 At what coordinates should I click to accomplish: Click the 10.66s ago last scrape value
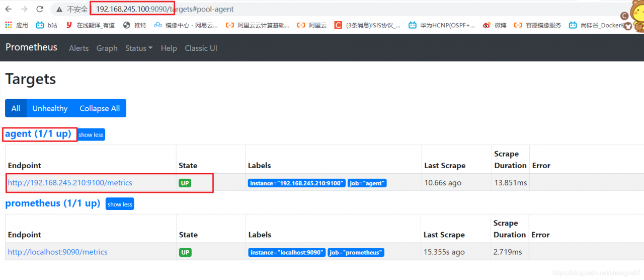(x=443, y=183)
